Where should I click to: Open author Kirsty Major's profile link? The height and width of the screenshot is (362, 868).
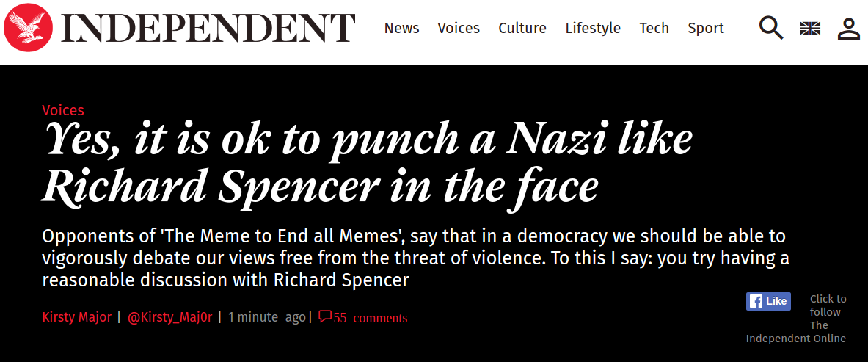click(77, 317)
